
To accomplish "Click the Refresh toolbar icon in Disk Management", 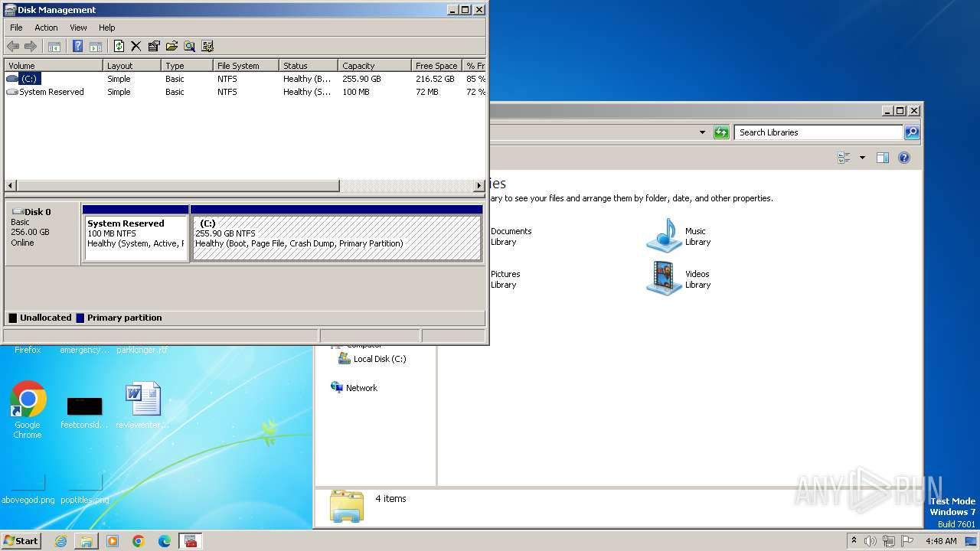I will (119, 46).
